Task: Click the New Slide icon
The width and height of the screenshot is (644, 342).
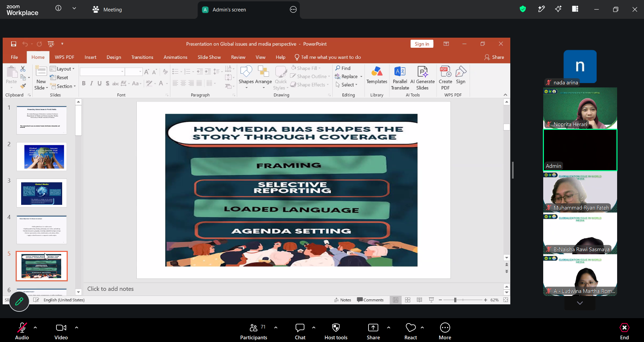Action: pyautogui.click(x=41, y=72)
